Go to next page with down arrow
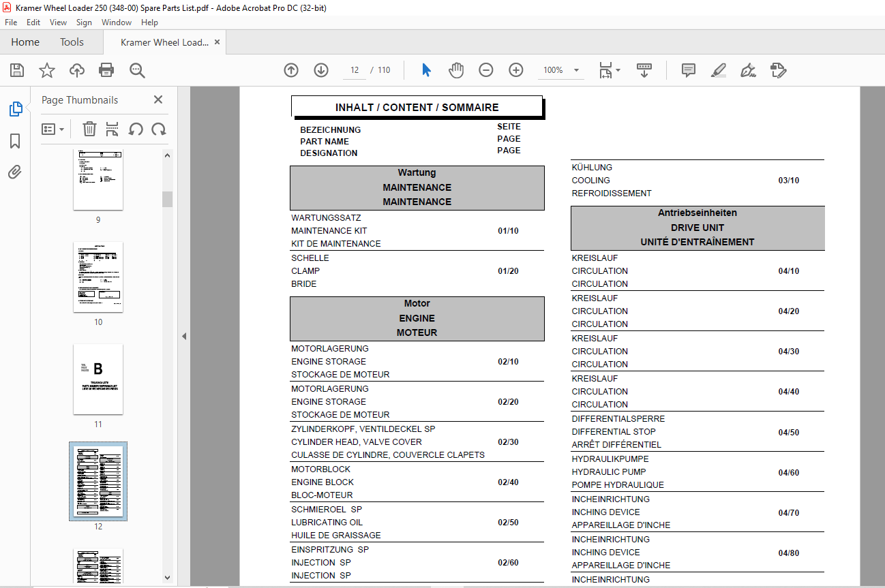 tap(321, 70)
